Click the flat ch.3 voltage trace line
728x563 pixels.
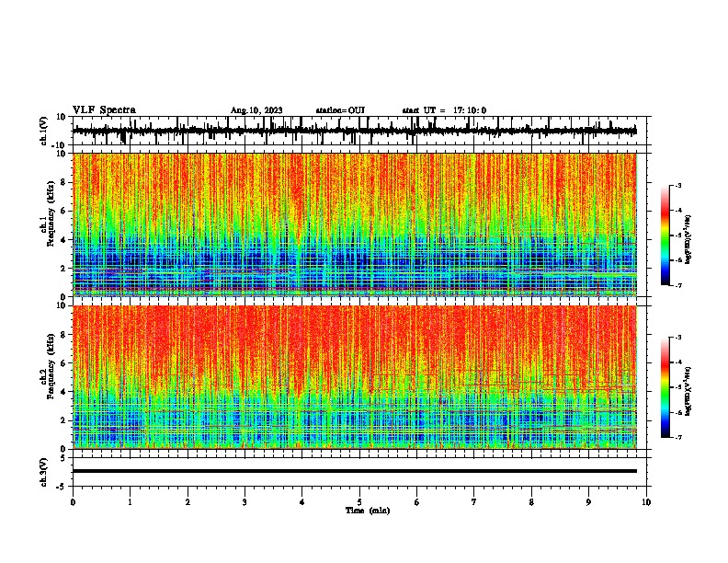tap(354, 471)
